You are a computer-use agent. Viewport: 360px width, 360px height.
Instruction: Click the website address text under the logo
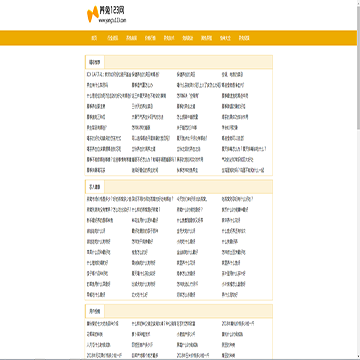(x=112, y=20)
